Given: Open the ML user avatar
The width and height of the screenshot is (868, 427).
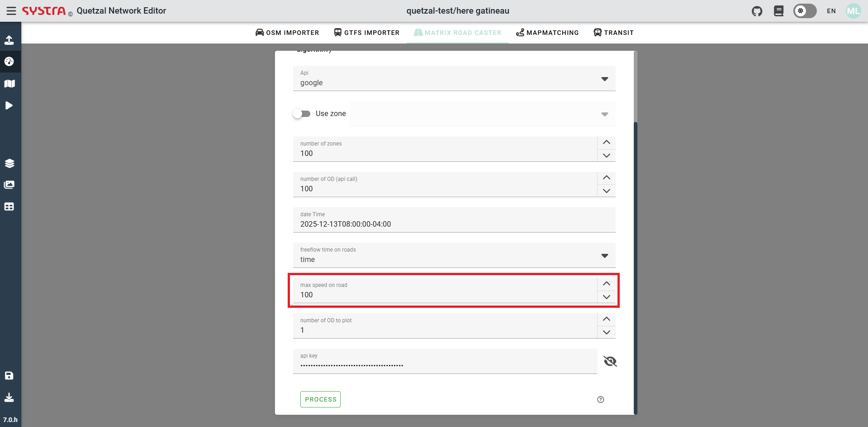Looking at the screenshot, I should click(x=854, y=11).
